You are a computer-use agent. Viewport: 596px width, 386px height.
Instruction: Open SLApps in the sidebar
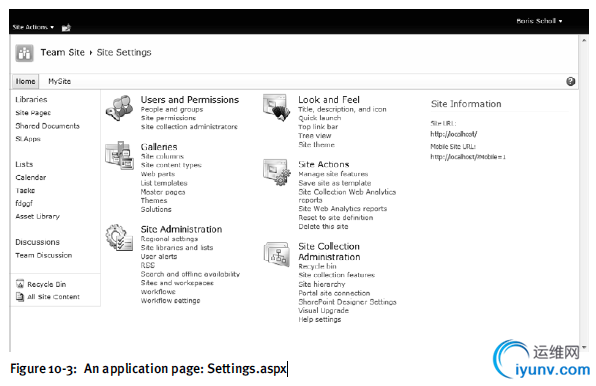point(28,139)
